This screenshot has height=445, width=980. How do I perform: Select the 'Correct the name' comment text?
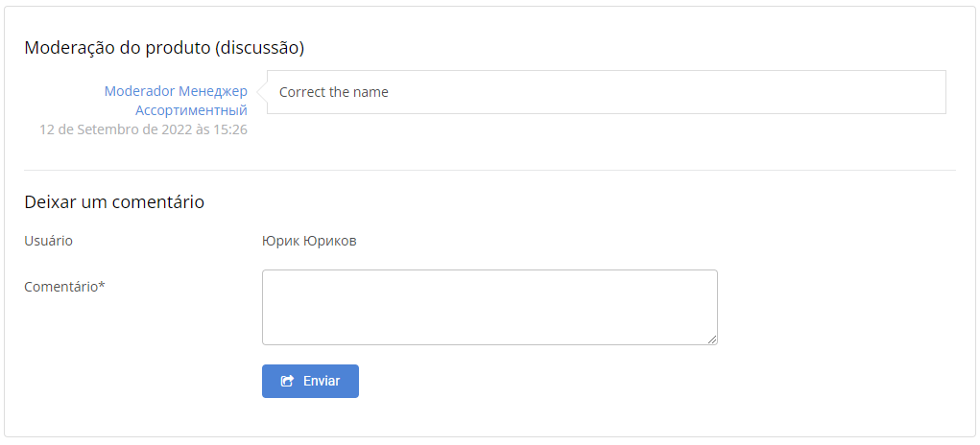(x=333, y=93)
